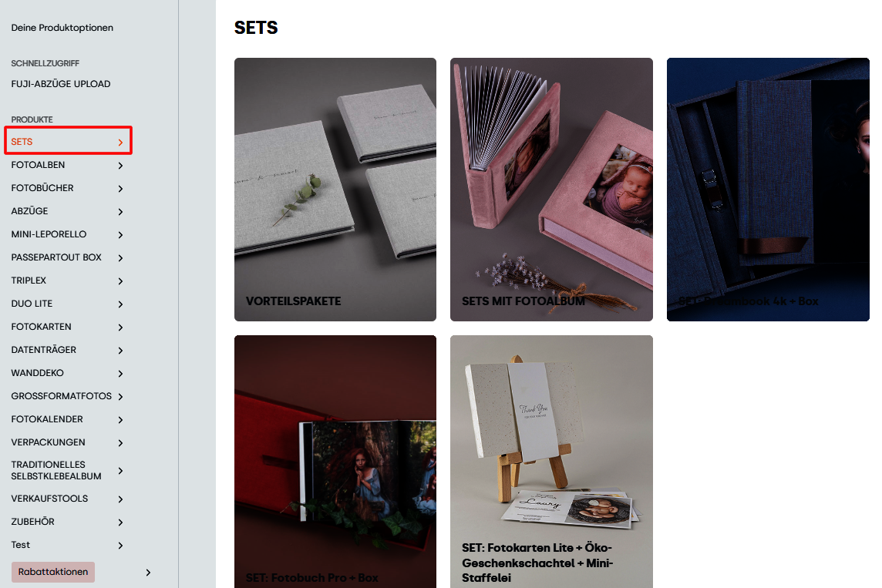This screenshot has width=882, height=588.
Task: Click the chevron next to DATENTRÄGER
Action: tap(120, 350)
